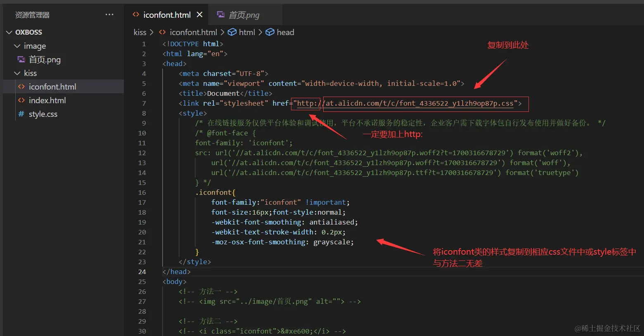Viewport: 644px width, 336px height.
Task: Click the head symbol cube icon in breadcrumbs
Action: click(x=270, y=32)
